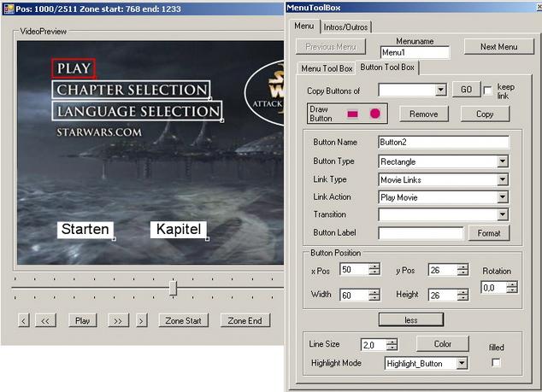Open the Copy Buttons of dropdown

440,91
